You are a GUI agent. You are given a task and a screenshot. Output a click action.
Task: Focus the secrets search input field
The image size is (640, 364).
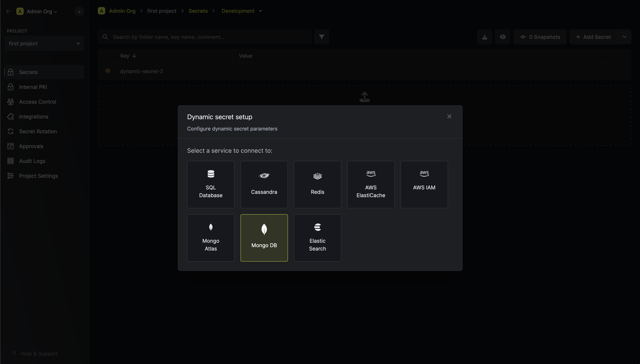[x=205, y=37]
